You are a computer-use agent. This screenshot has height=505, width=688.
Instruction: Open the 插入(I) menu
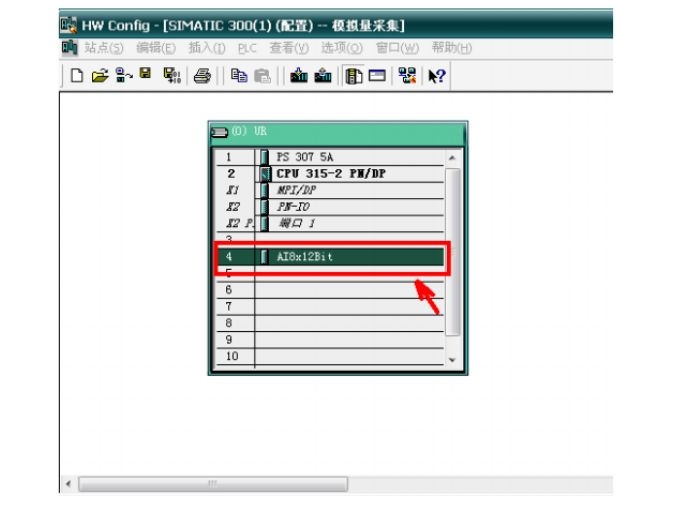point(207,48)
